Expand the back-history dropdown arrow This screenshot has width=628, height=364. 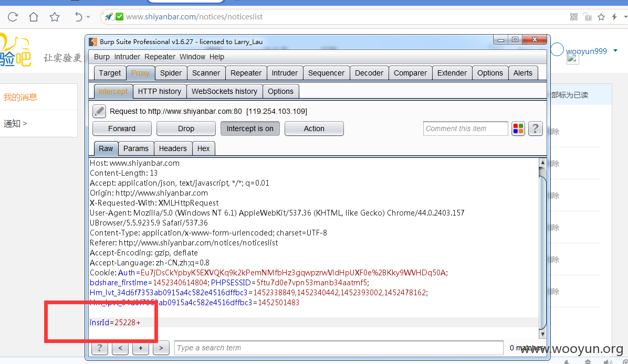[x=88, y=17]
